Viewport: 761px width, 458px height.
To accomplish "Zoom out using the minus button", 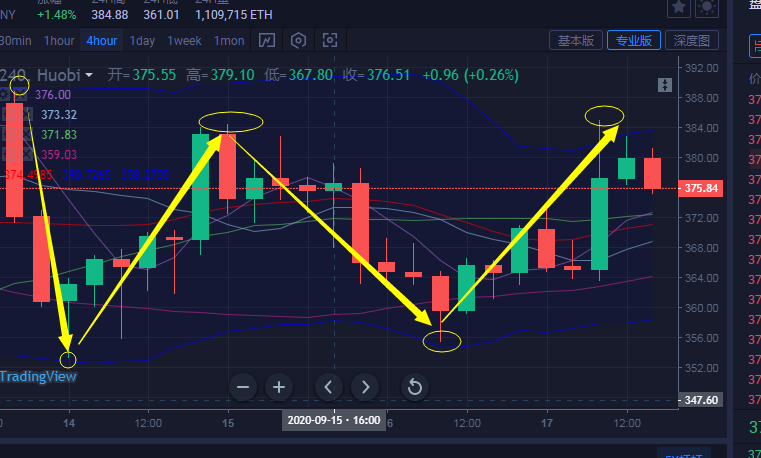I will click(243, 387).
